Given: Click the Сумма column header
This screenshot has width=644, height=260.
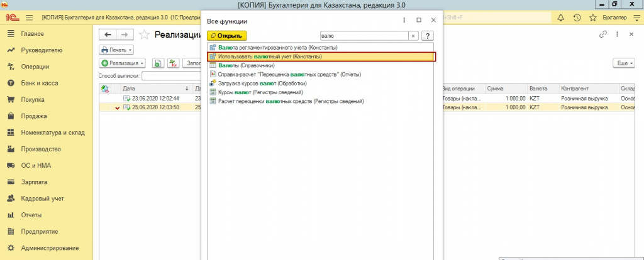Looking at the screenshot, I should [506, 88].
